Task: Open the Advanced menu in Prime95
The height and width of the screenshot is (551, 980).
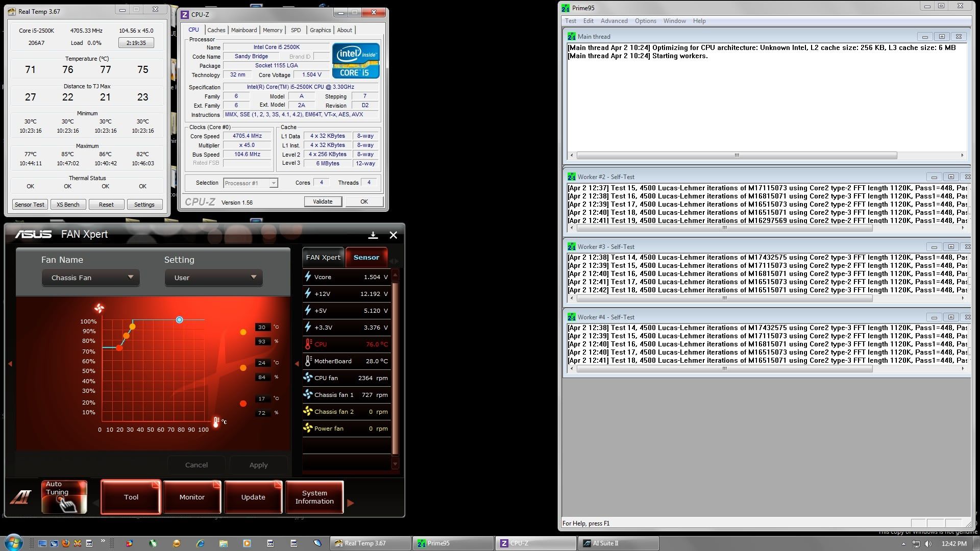Action: tap(614, 21)
